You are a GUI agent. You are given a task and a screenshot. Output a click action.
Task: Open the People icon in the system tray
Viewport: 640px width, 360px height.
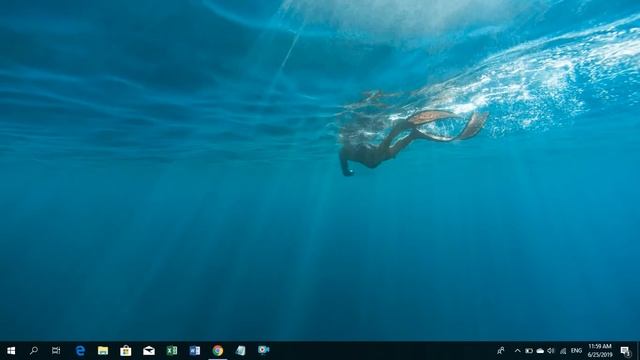(x=501, y=351)
